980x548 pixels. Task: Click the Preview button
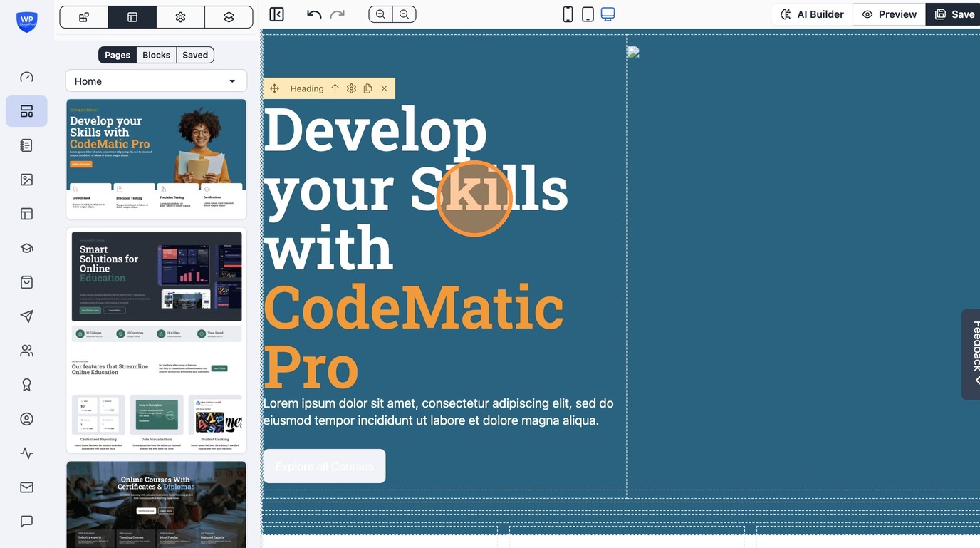pos(889,14)
